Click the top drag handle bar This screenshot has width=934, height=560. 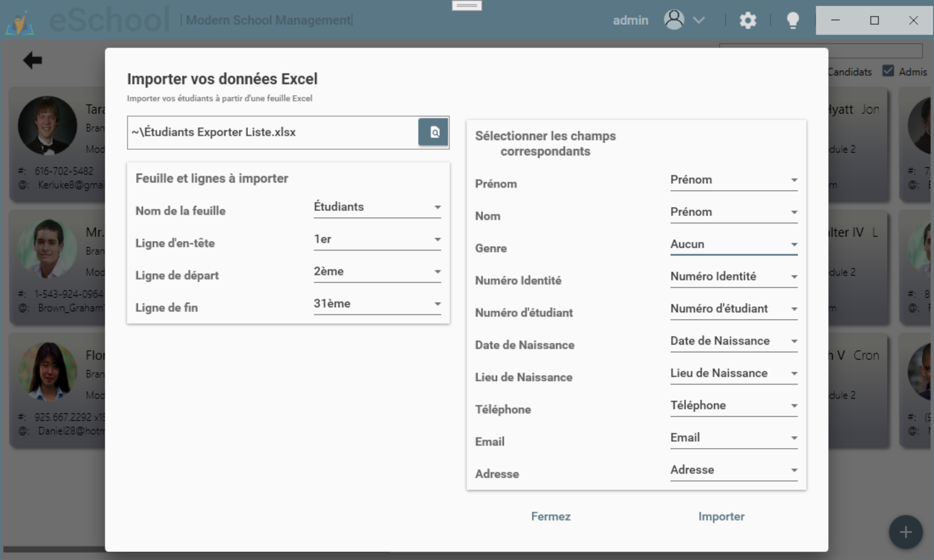pyautogui.click(x=467, y=6)
